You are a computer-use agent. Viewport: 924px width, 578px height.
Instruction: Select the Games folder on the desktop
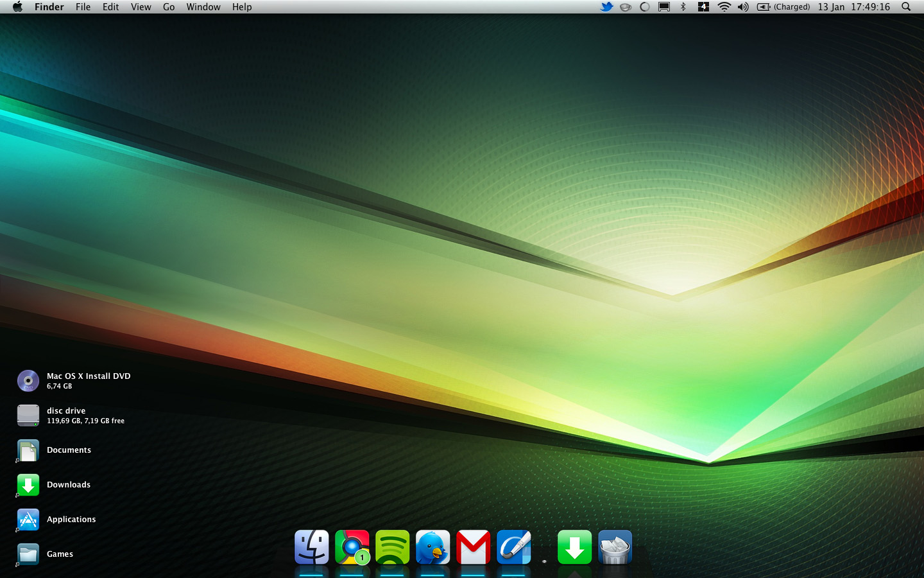28,554
